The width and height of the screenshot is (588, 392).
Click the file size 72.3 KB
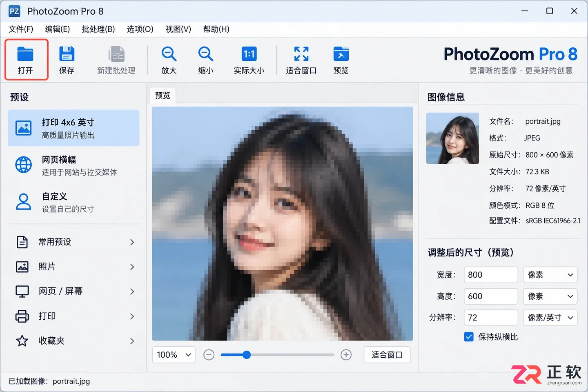coord(537,171)
